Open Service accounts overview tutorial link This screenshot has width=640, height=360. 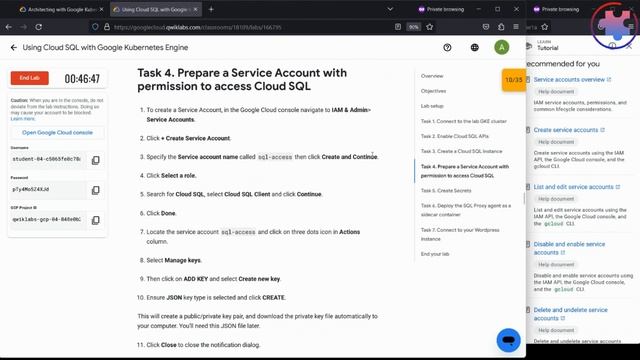tap(569, 80)
